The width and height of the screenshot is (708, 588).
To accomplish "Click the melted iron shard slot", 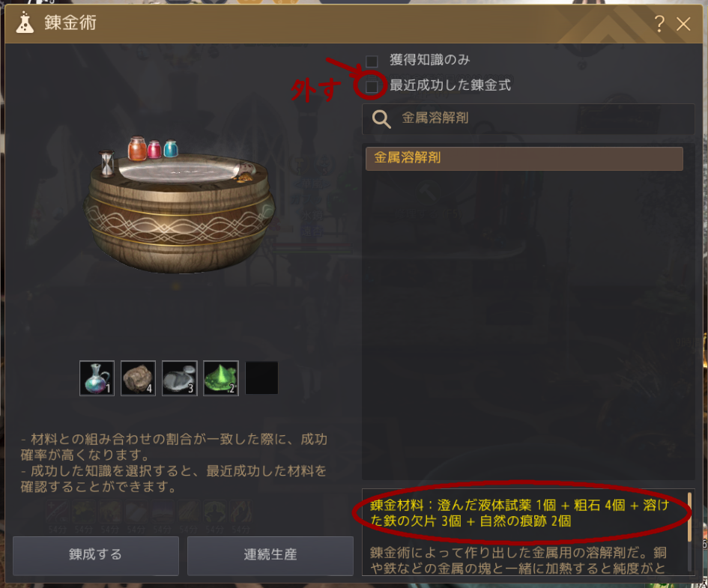I will point(180,378).
